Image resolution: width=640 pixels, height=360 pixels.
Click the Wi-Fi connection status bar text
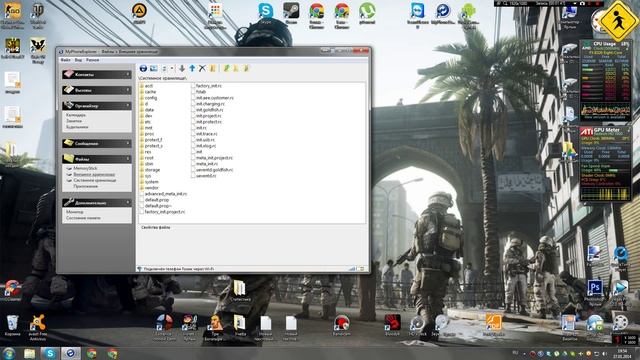point(179,269)
